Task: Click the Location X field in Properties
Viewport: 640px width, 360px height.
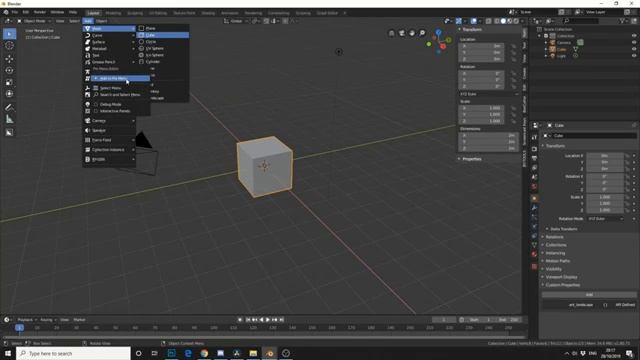Action: (605, 156)
